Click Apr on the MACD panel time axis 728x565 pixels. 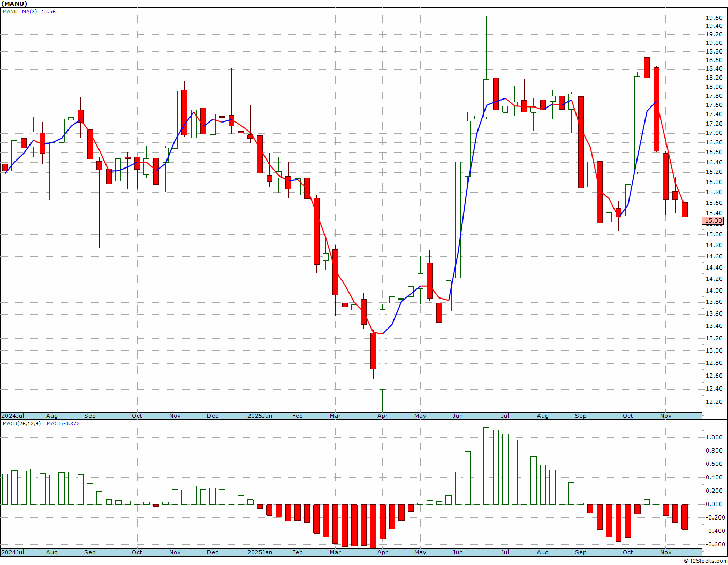[382, 552]
